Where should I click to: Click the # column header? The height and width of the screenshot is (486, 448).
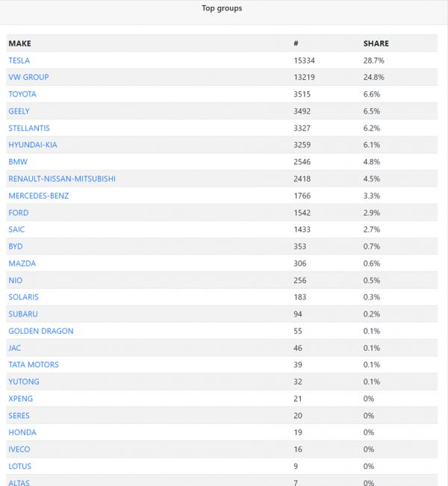point(296,43)
